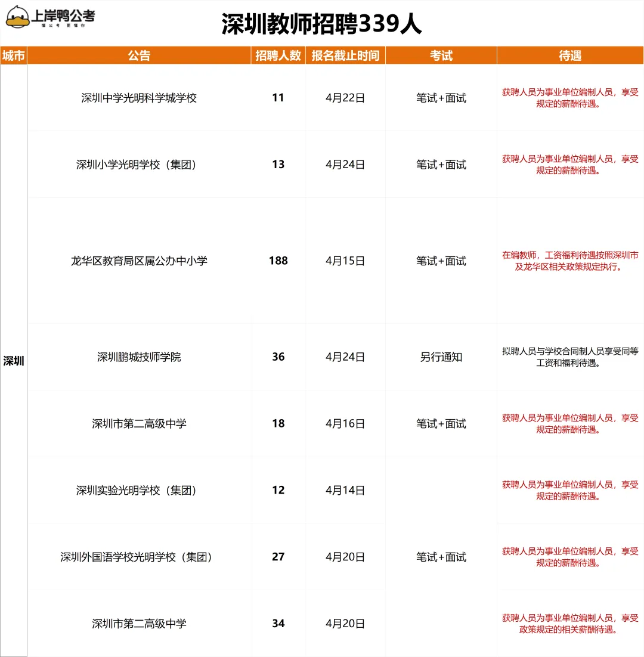Click the 深圳 city cell
Image resolution: width=644 pixels, height=657 pixels.
point(13,361)
